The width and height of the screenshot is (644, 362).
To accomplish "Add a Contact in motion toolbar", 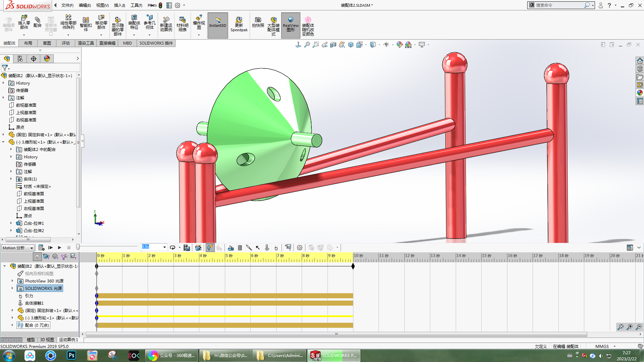I will point(267,248).
